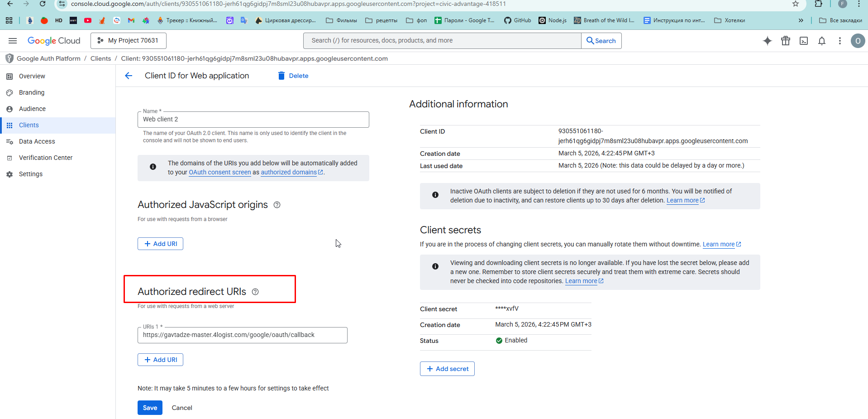Click help icon beside Authorized JavaScript origins

(x=277, y=205)
